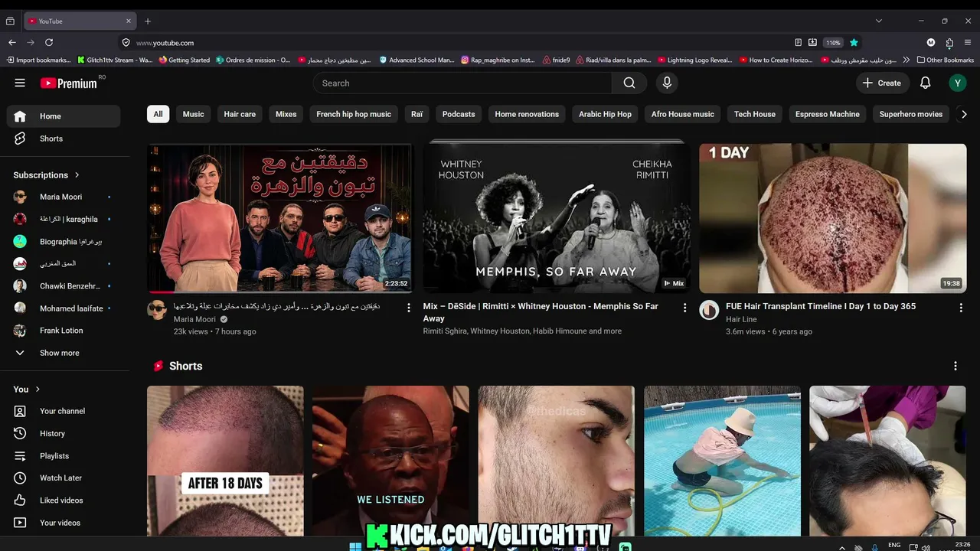Select the Espresso Machine chip
This screenshot has height=551, width=980.
[828, 114]
